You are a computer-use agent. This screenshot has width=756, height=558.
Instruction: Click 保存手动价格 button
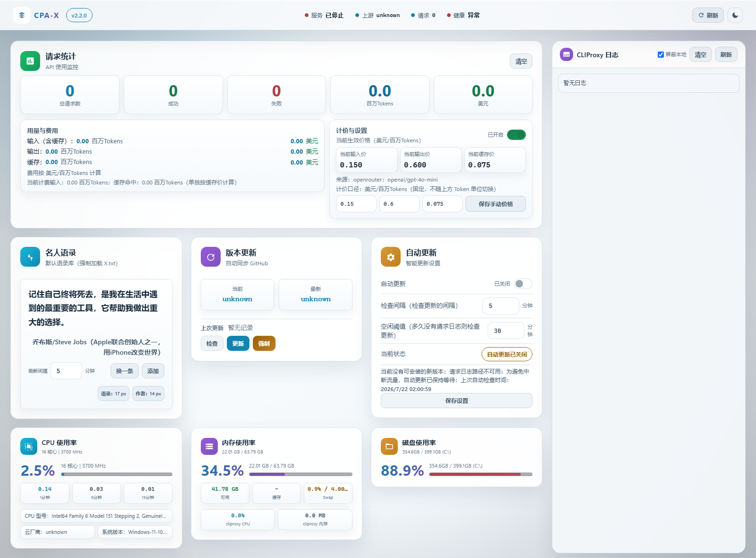click(496, 204)
